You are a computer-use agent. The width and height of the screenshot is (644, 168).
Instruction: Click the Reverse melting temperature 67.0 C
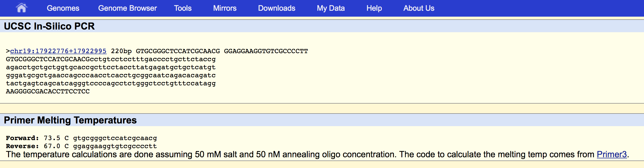56,146
